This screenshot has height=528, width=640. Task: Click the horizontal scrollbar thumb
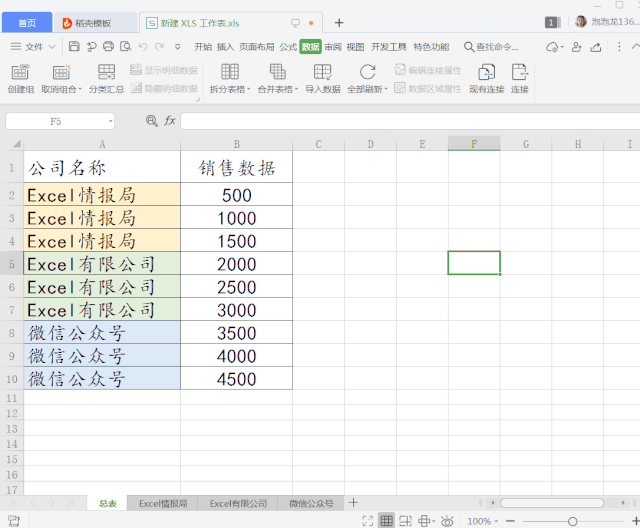click(x=552, y=503)
